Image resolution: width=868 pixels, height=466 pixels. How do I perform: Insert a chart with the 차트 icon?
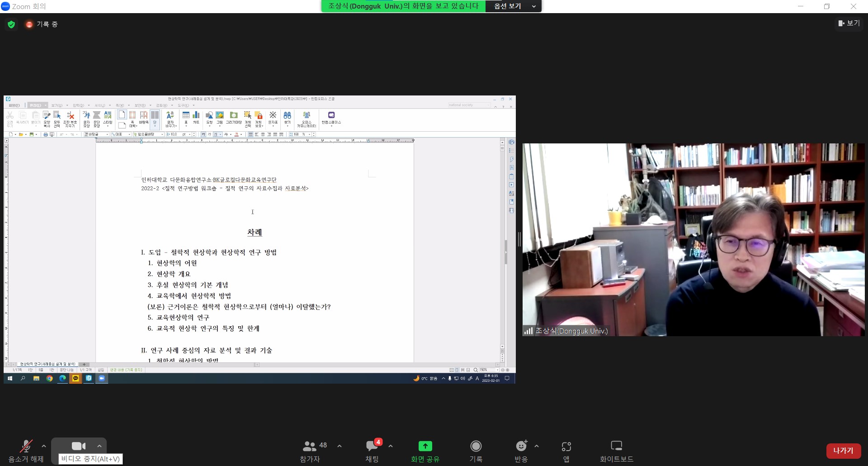[x=196, y=118]
